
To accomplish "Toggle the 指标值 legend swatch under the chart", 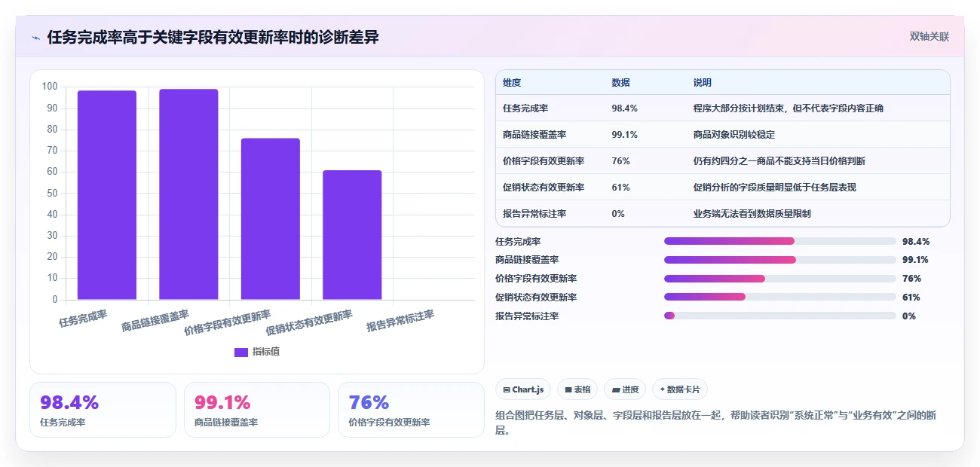I will (x=241, y=352).
